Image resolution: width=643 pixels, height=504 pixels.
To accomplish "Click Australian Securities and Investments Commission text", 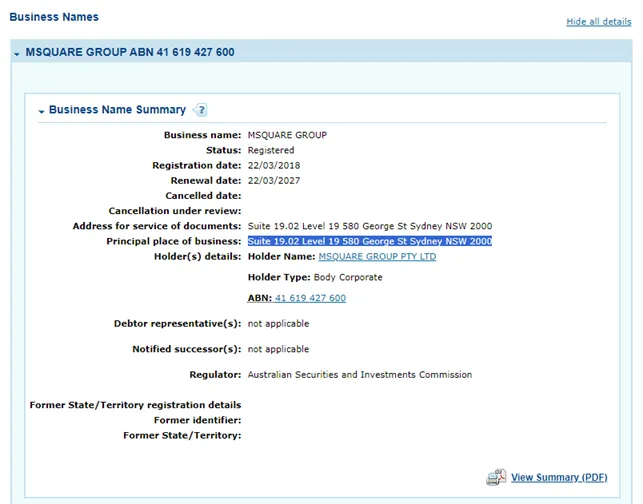I will pos(360,375).
